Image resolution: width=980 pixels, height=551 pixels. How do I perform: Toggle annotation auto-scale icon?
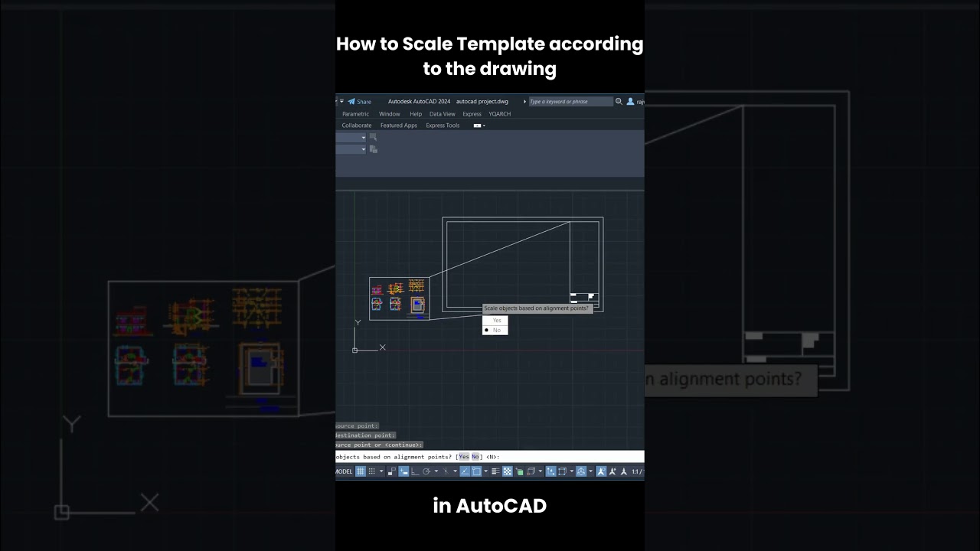click(612, 471)
